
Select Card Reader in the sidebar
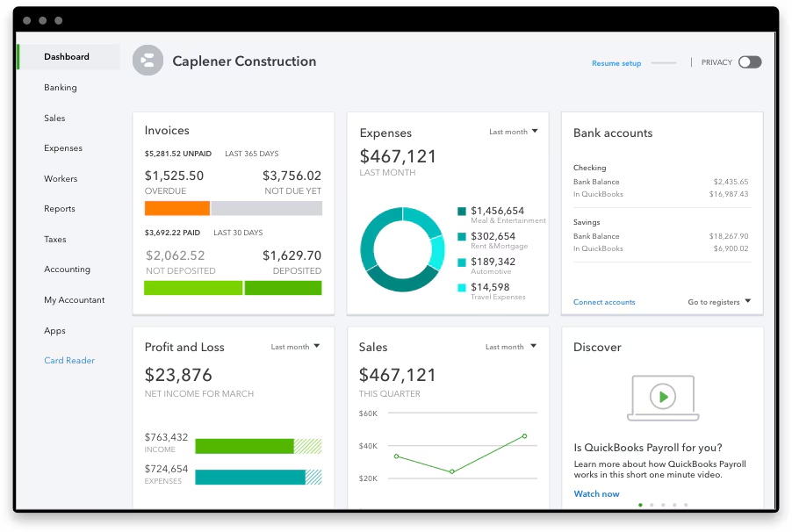tap(69, 360)
